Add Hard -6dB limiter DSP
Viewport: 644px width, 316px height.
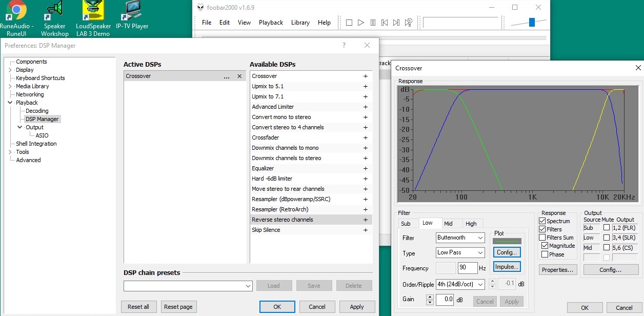click(366, 179)
